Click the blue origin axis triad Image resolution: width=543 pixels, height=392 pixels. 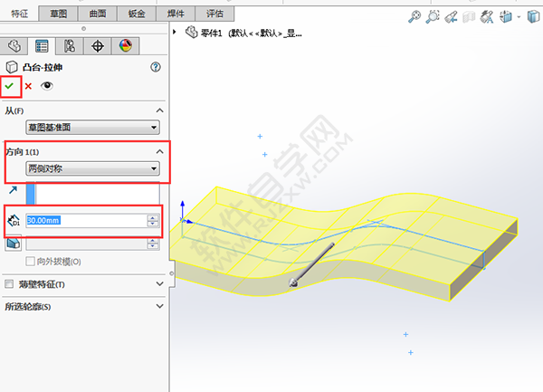point(185,212)
